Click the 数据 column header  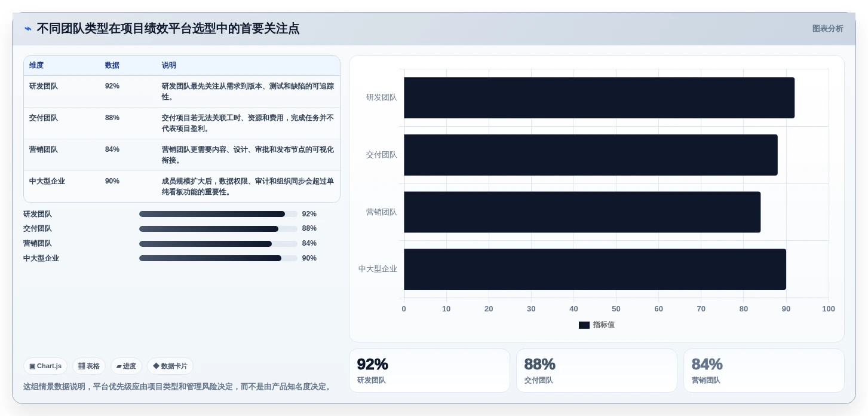(x=112, y=66)
